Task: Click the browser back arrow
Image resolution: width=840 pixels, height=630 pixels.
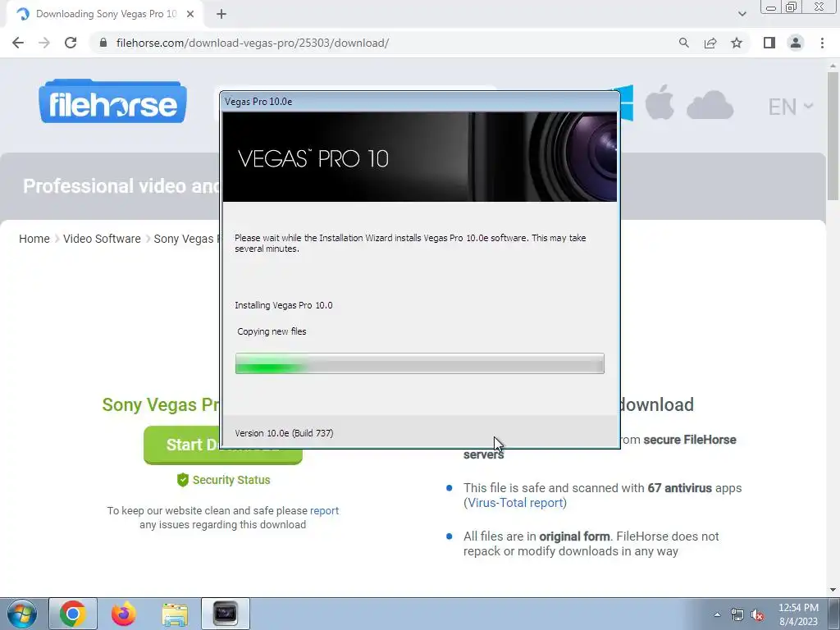Action: 18,43
